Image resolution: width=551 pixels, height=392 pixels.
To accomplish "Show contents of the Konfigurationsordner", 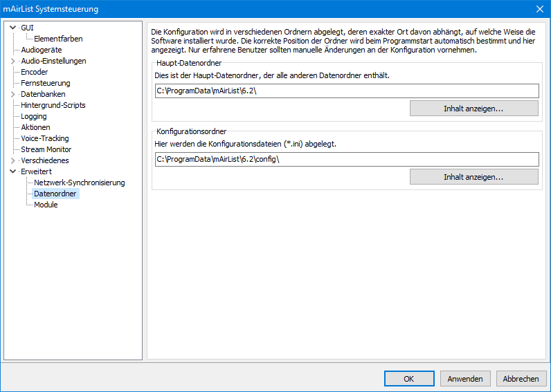I will point(473,177).
